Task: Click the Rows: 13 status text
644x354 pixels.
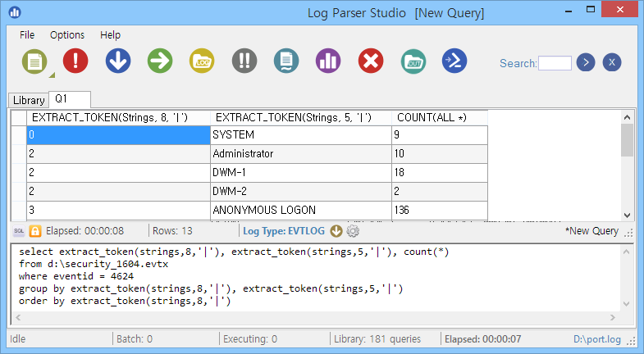Action: pyautogui.click(x=172, y=231)
